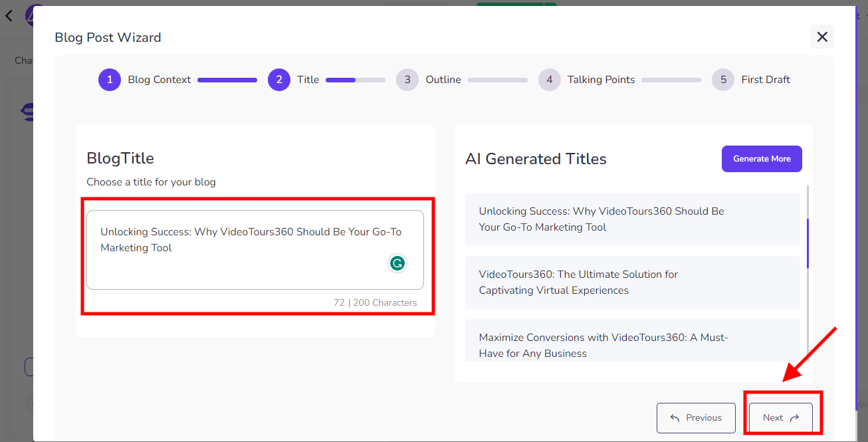Close the Blog Post Wizard dialog
The width and height of the screenshot is (868, 442).
tap(822, 37)
